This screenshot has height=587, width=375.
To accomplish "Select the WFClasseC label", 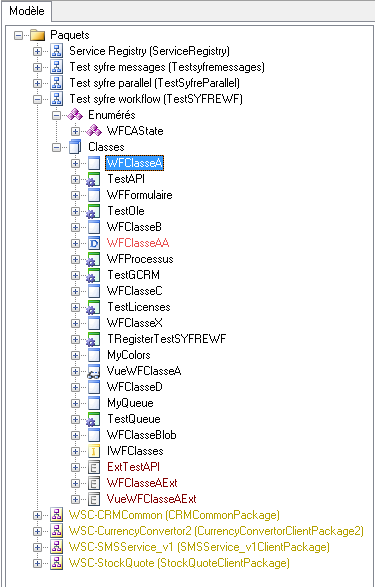I will coord(135,291).
